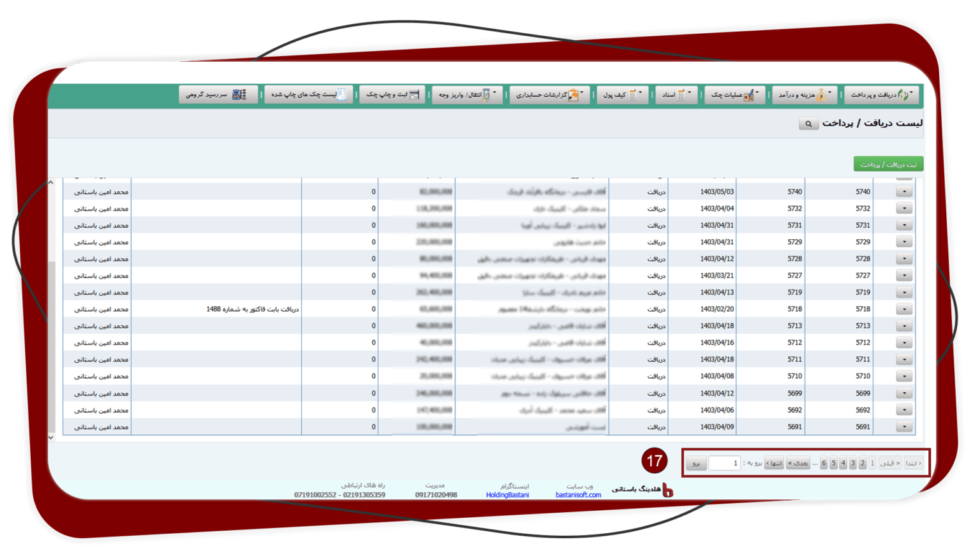Jump to the last page with انتها

(x=774, y=463)
